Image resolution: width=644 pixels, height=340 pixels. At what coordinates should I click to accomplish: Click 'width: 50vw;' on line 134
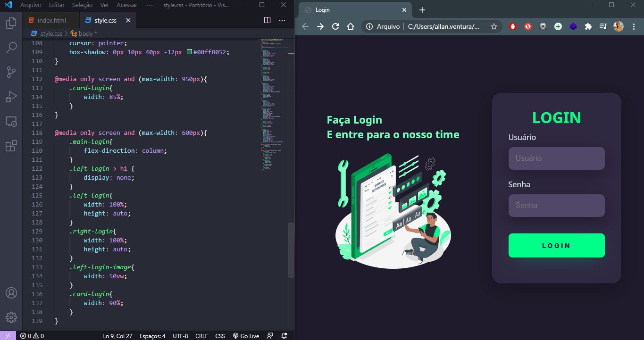coord(105,276)
